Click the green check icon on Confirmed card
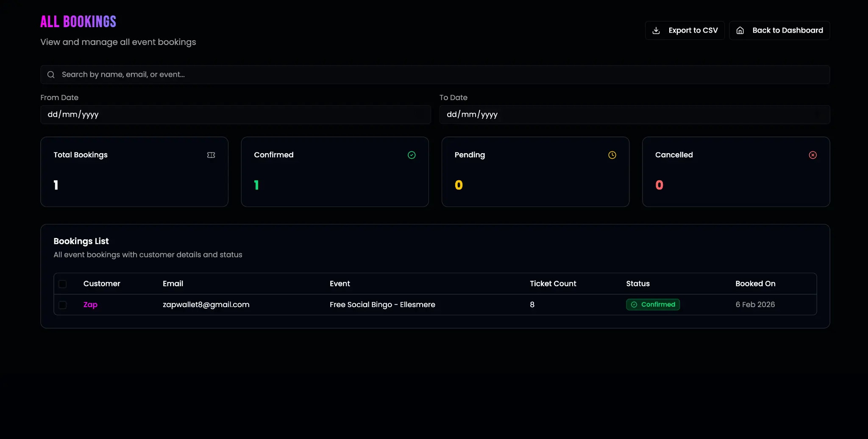This screenshot has width=868, height=439. [412, 155]
